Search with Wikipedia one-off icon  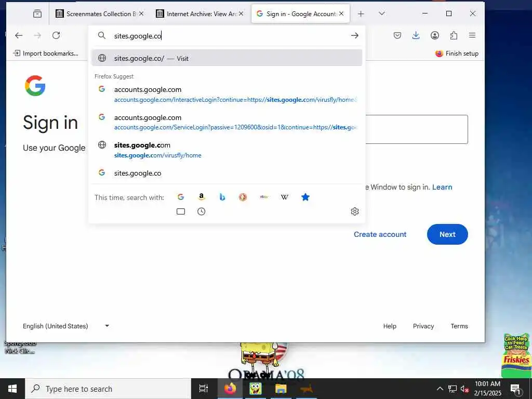click(x=285, y=197)
